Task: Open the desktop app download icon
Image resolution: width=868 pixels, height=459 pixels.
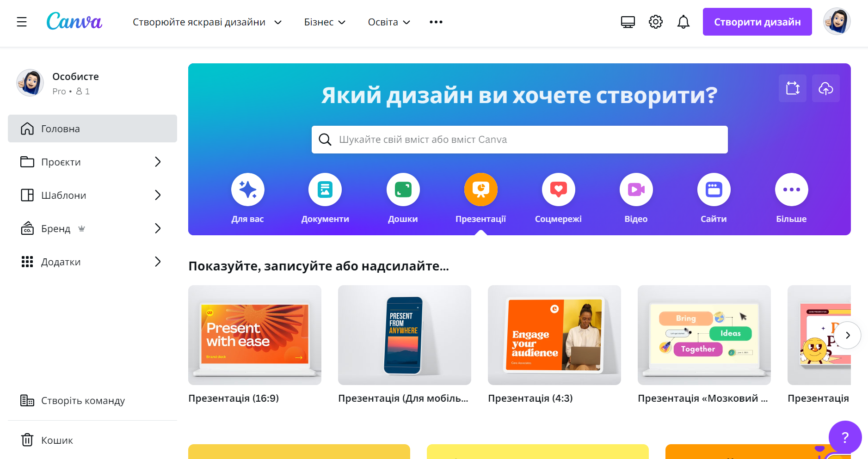Action: pos(628,22)
